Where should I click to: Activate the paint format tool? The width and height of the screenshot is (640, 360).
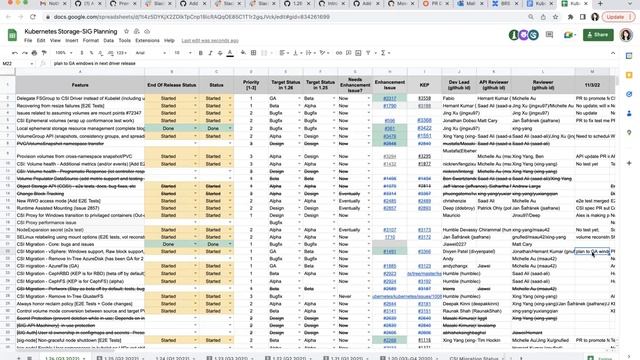pos(44,53)
